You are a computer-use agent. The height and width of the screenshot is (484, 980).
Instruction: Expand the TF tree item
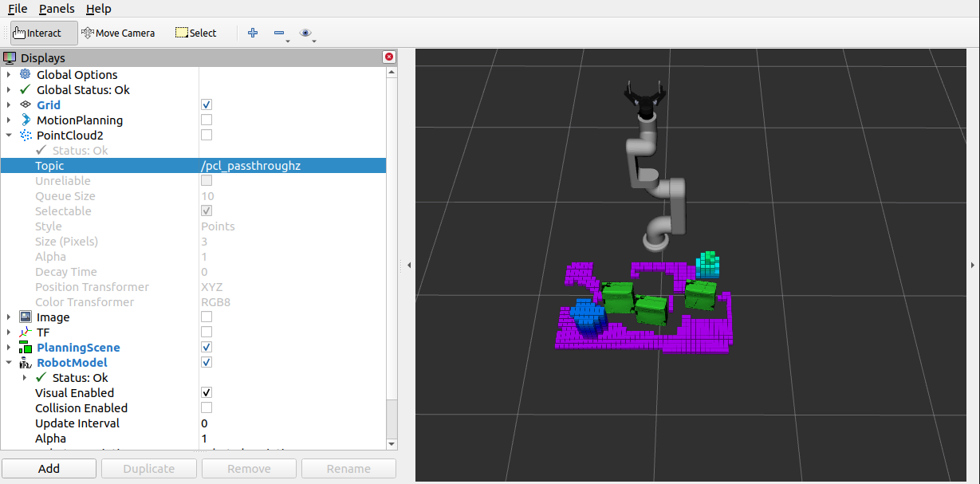[x=9, y=332]
